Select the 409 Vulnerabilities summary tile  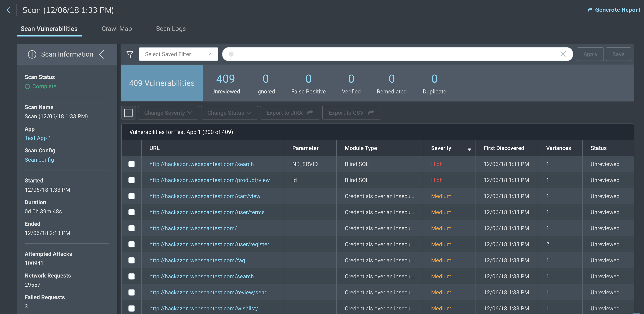click(x=162, y=83)
